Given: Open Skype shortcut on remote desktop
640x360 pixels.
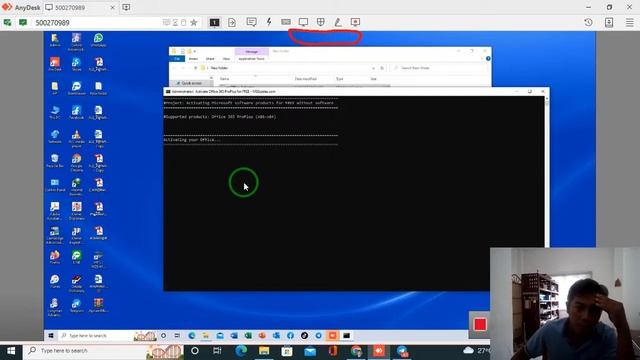Looking at the screenshot, I should click(x=76, y=64).
